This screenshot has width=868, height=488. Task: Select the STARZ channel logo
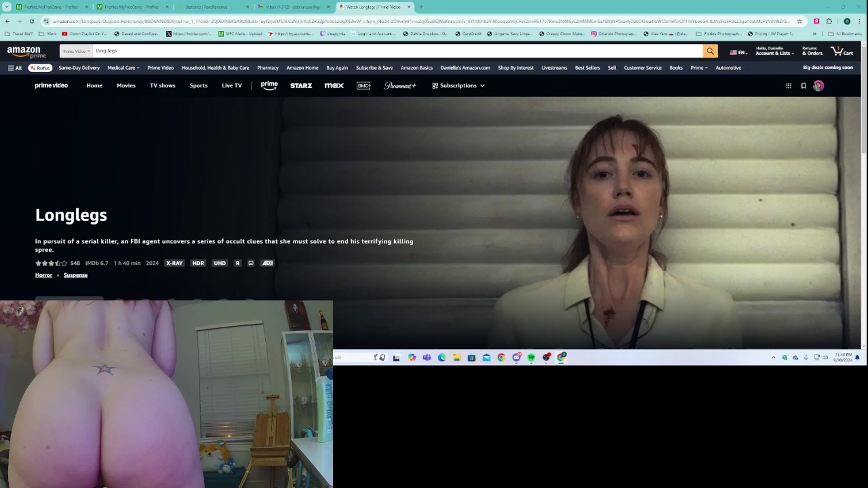(301, 85)
